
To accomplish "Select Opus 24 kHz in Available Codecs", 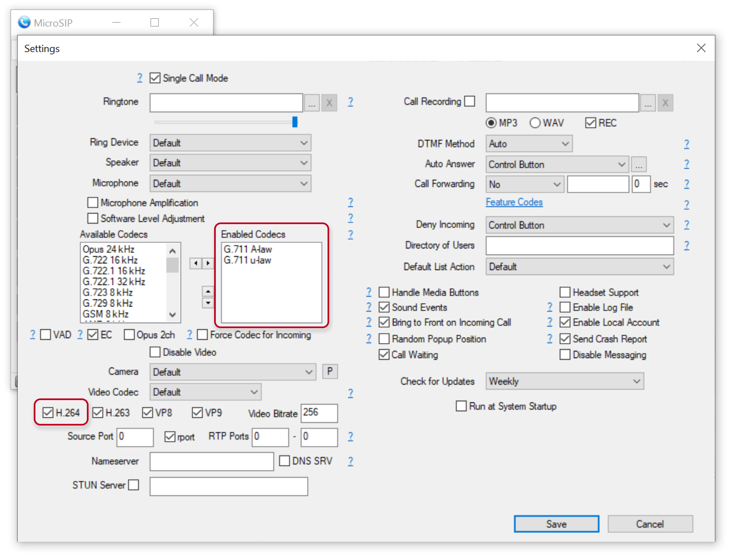I will click(x=109, y=249).
